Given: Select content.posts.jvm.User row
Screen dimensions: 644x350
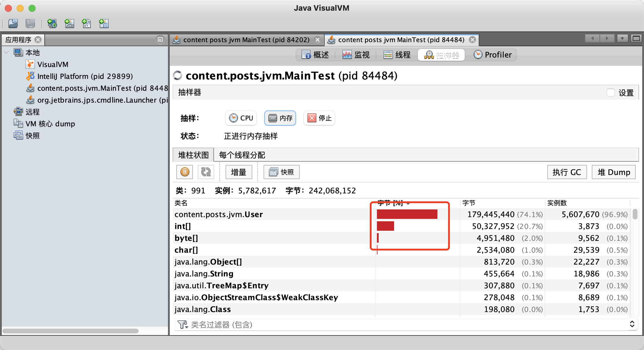Looking at the screenshot, I should 402,214.
